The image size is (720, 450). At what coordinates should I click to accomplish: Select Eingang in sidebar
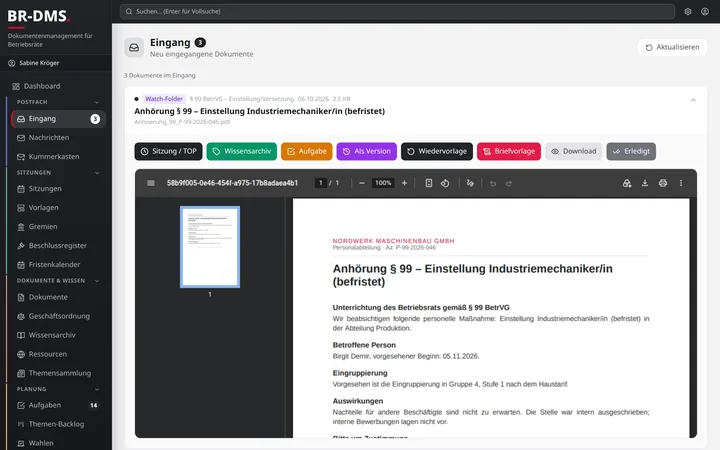(58, 119)
